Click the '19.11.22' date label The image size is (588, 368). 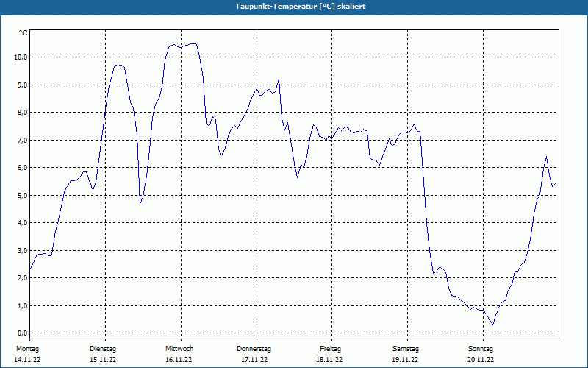click(x=405, y=360)
